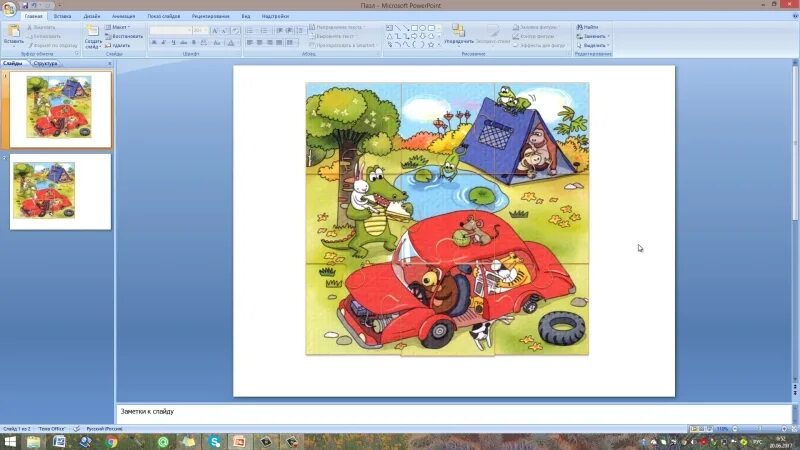The height and width of the screenshot is (450, 800).
Task: Click the Надстройки tab
Action: (276, 16)
